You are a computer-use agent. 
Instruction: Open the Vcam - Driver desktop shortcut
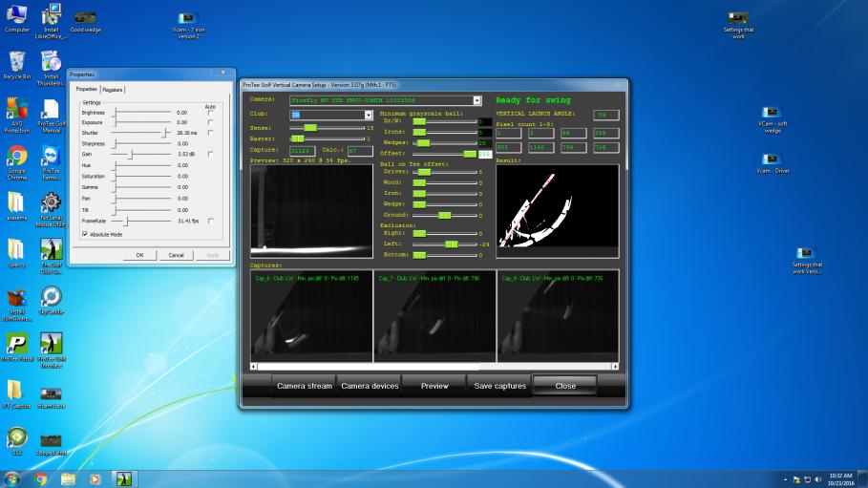click(x=773, y=163)
